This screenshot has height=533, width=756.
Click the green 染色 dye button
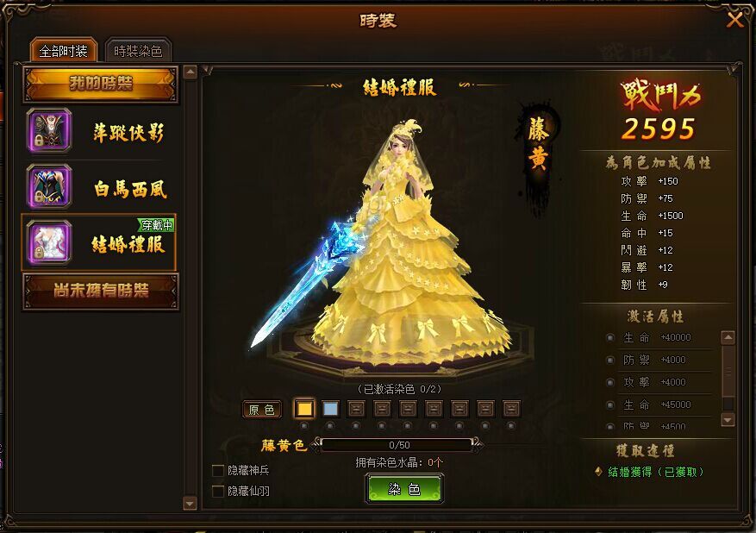tap(404, 489)
